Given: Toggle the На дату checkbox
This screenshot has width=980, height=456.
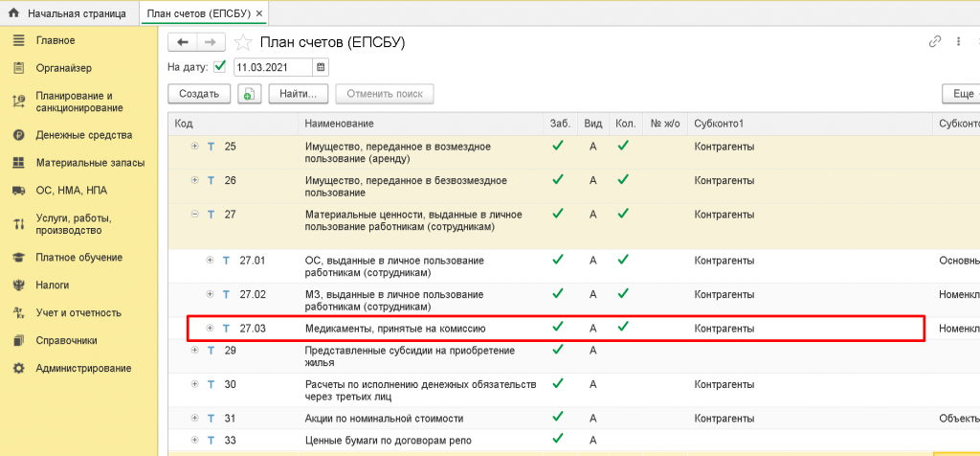Looking at the screenshot, I should coord(220,67).
